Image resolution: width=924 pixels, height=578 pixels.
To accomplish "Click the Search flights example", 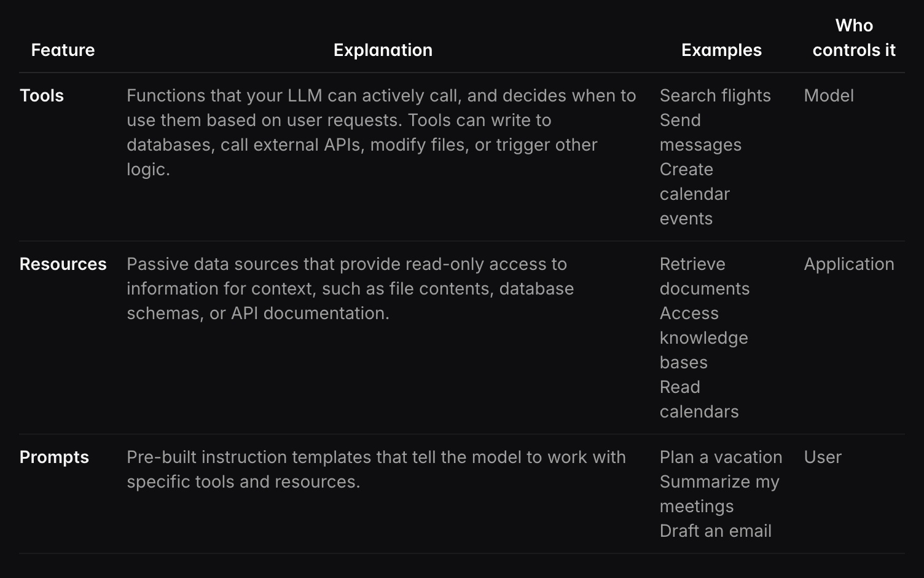I will pyautogui.click(x=715, y=95).
